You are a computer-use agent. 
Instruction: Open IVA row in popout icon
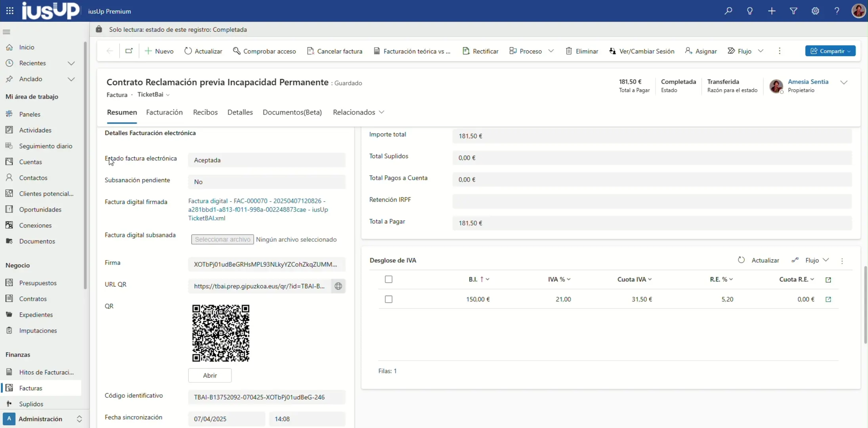[x=828, y=300]
